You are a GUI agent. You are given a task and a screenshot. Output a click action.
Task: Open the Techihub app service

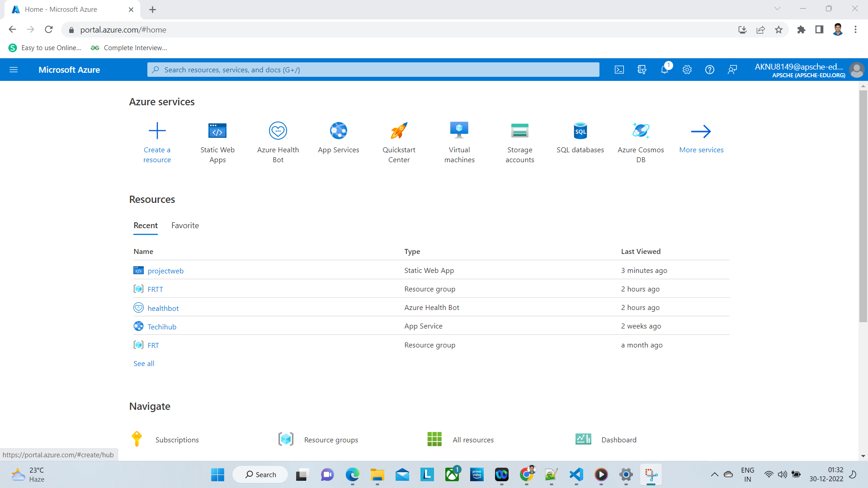[x=162, y=327]
